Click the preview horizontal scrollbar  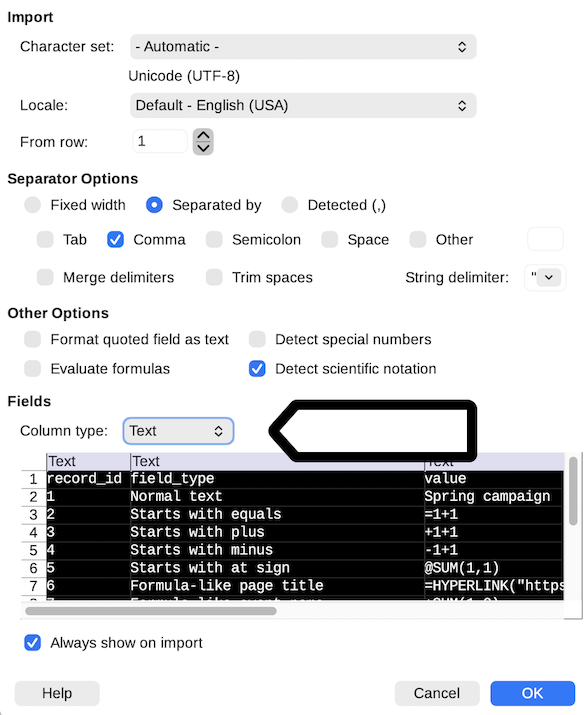point(151,611)
